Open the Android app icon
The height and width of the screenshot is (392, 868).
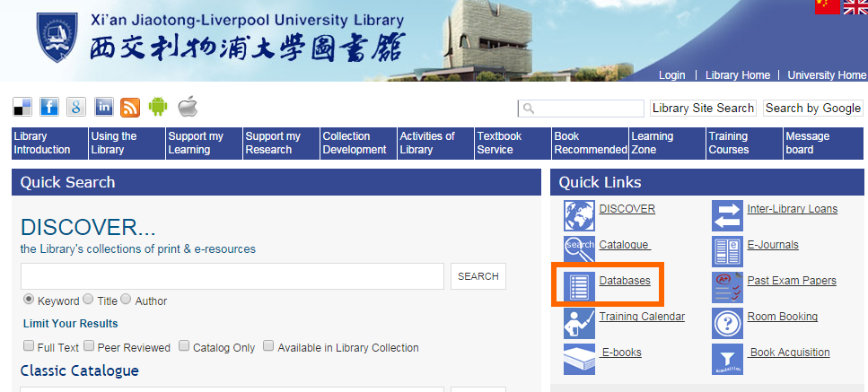click(158, 106)
